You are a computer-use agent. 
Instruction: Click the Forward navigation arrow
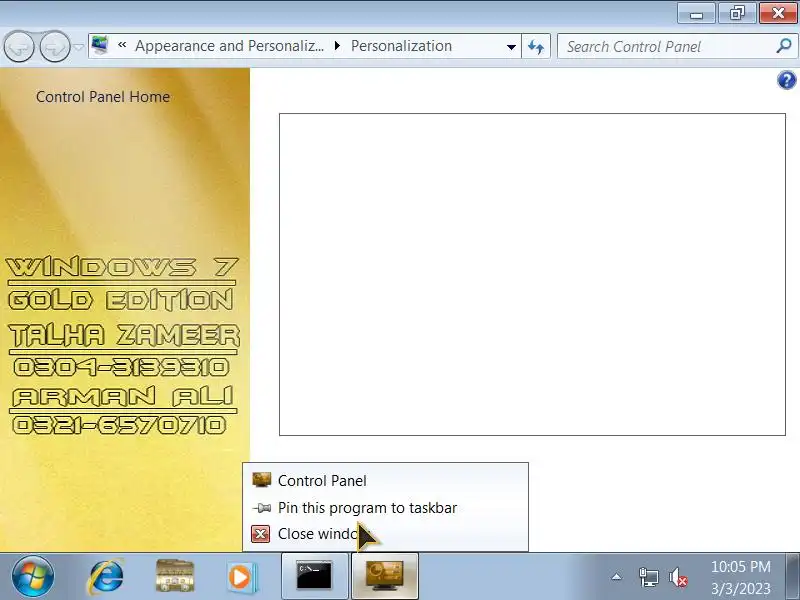pos(55,47)
